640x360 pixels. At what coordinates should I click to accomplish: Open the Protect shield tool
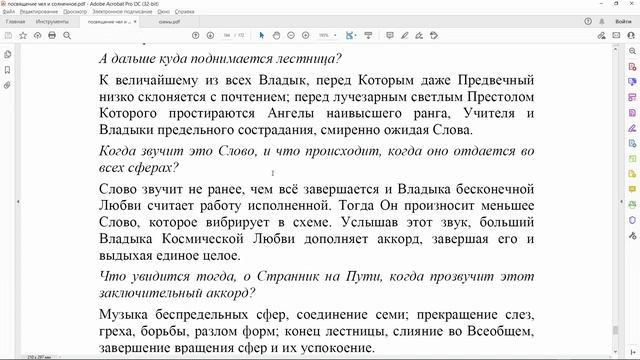click(x=632, y=220)
